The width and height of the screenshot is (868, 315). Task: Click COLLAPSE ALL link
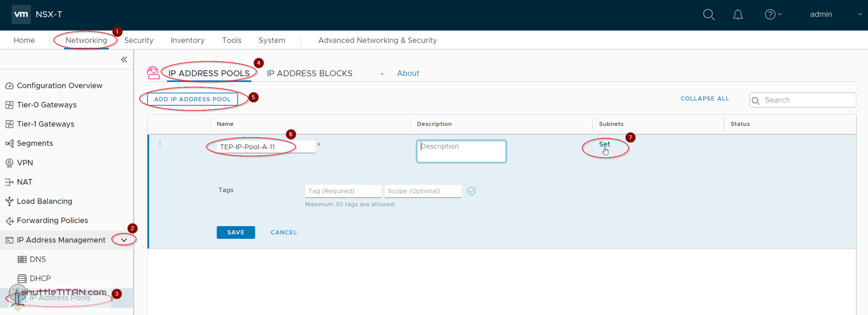pyautogui.click(x=704, y=98)
